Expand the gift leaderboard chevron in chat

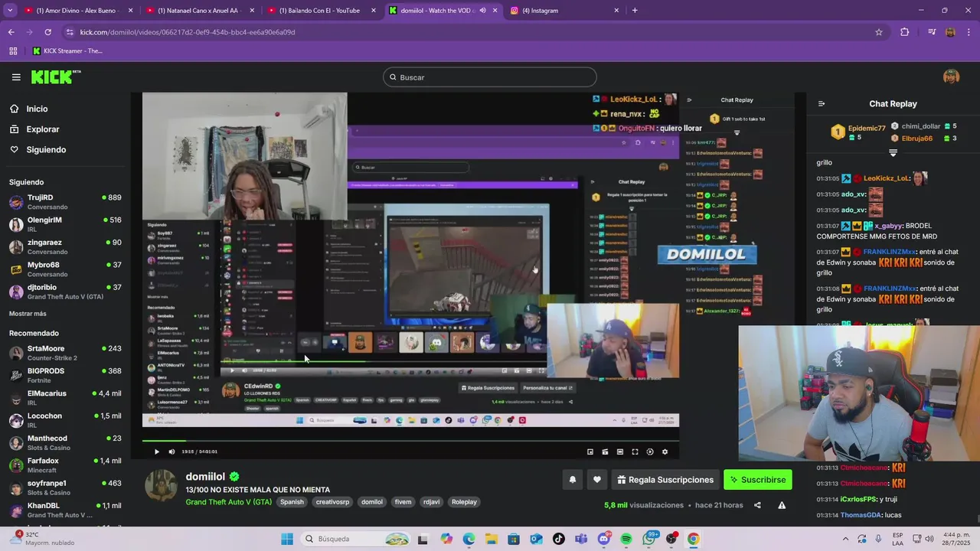[x=893, y=153]
